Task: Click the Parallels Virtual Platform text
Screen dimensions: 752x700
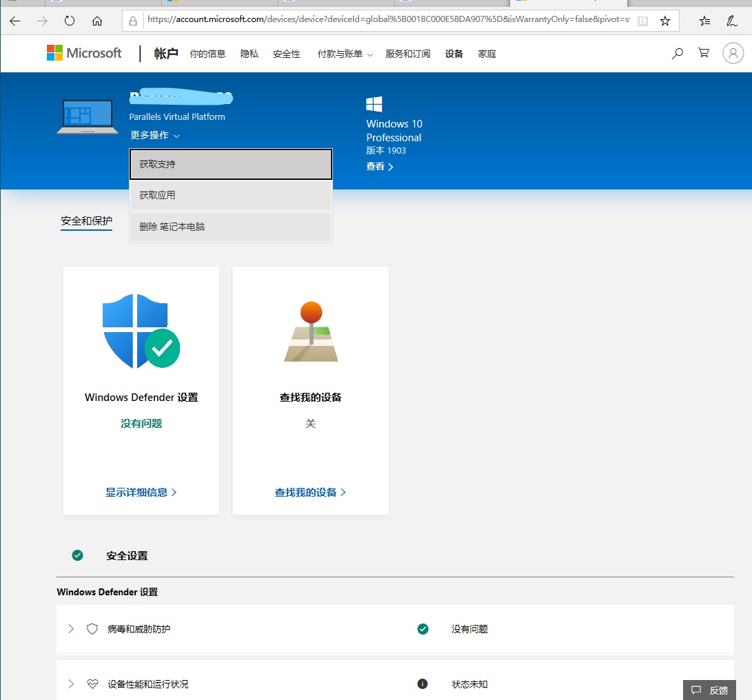Action: [177, 116]
